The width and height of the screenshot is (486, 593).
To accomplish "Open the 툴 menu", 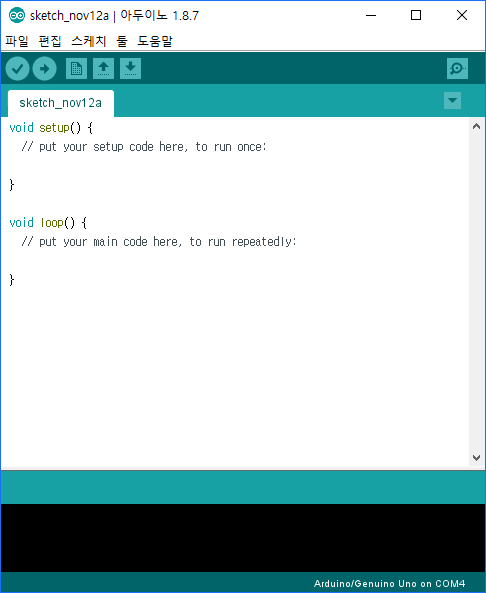I will click(x=122, y=41).
